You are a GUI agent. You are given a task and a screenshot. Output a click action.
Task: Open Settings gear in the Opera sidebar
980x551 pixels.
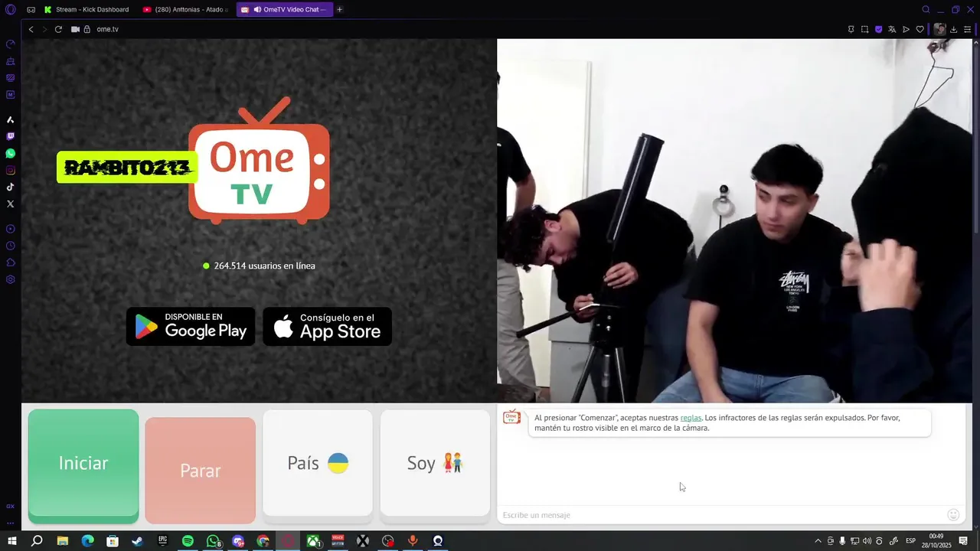10,279
